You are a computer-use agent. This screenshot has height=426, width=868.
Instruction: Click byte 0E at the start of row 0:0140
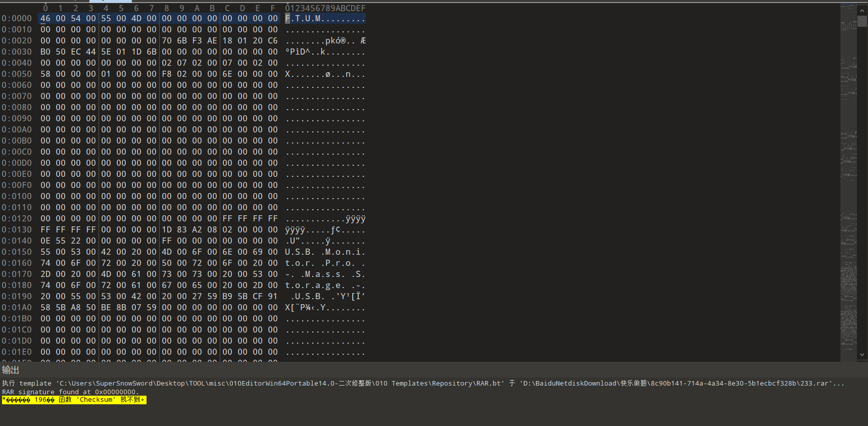click(45, 241)
